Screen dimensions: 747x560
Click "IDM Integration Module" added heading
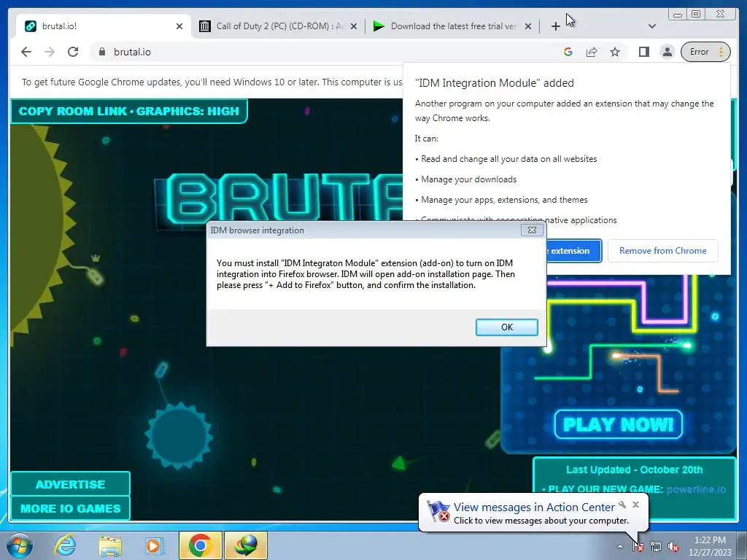click(494, 83)
